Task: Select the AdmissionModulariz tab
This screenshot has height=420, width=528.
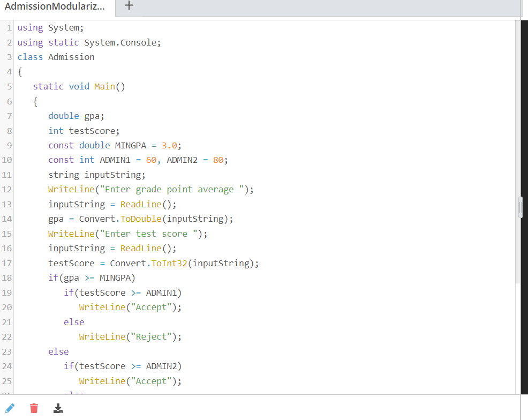Action: click(54, 7)
